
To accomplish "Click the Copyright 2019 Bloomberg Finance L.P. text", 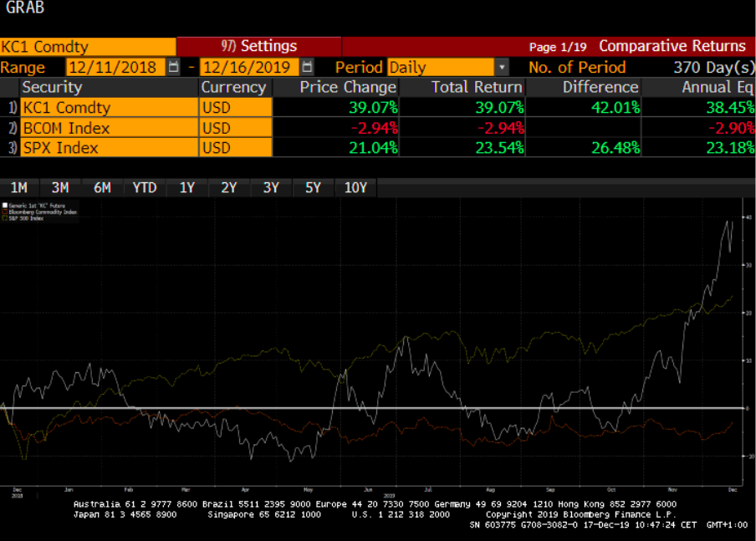I will pos(580,514).
